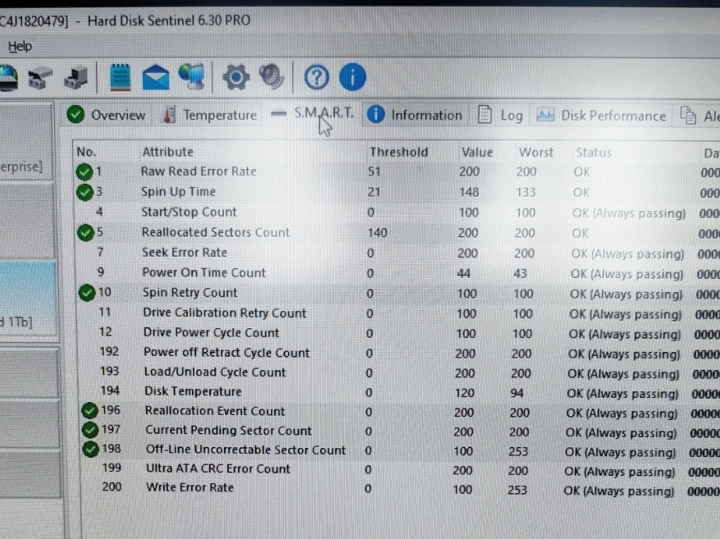Viewport: 720px width, 539px height.
Task: Click green check on Raw Read Error Rate
Action: click(84, 172)
